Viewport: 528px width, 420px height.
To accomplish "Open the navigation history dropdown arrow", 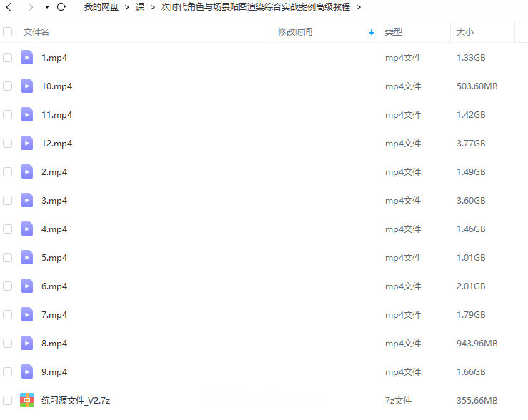I will click(46, 7).
